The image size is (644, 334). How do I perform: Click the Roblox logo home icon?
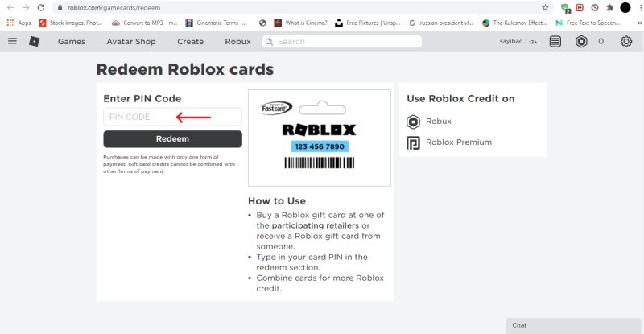tap(34, 41)
